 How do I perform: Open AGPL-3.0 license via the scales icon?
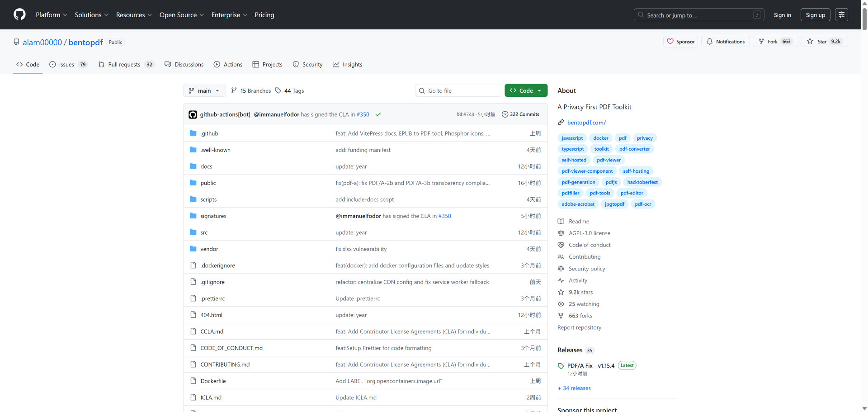(x=561, y=233)
